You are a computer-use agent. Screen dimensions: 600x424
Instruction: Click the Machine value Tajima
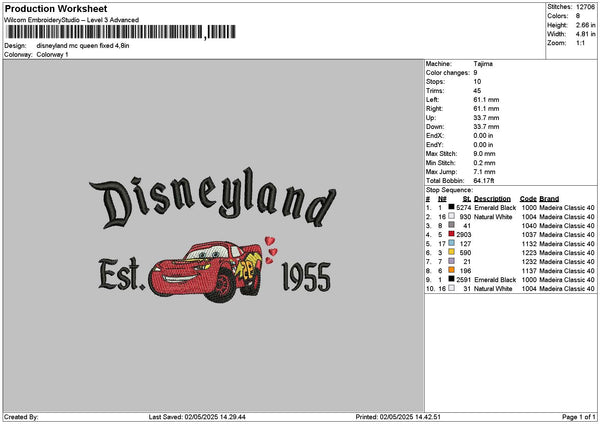coord(483,64)
